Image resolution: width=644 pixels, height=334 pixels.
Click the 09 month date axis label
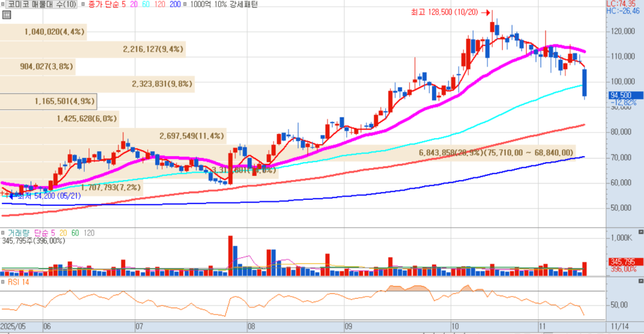[348, 327]
